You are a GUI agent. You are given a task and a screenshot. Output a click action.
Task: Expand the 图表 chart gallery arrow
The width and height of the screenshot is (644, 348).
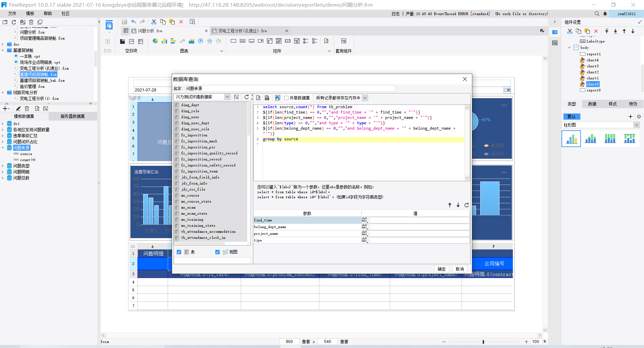221,51
